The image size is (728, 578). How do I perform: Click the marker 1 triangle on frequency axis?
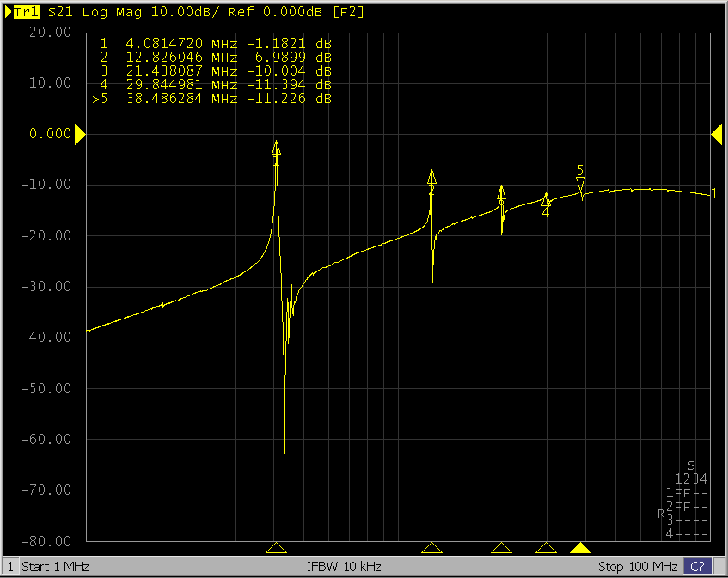pos(276,548)
